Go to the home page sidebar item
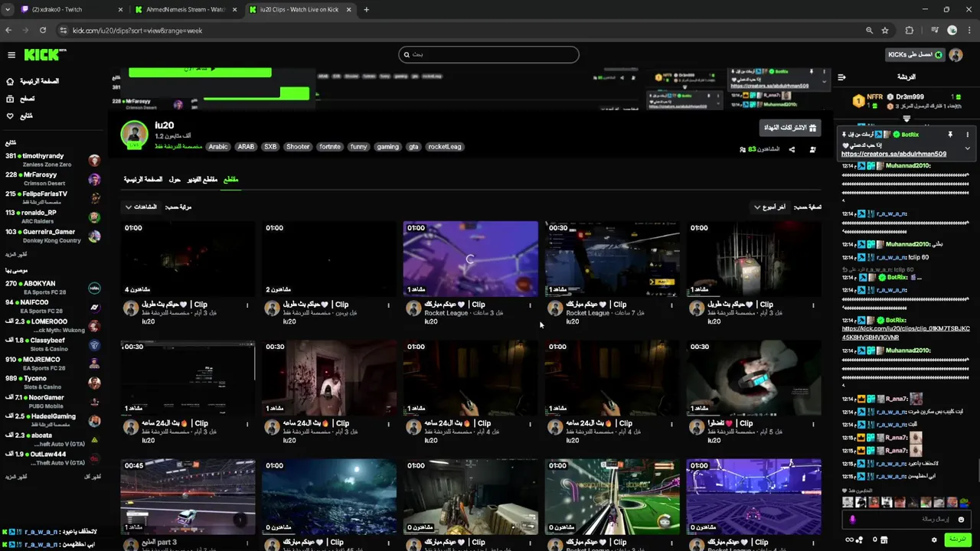The width and height of the screenshot is (980, 551). click(x=31, y=81)
